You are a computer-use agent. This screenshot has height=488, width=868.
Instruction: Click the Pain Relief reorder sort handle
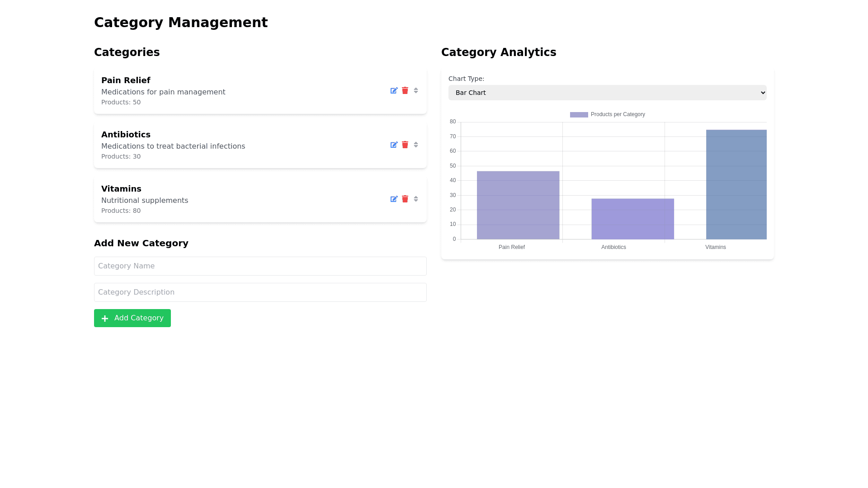tap(416, 90)
